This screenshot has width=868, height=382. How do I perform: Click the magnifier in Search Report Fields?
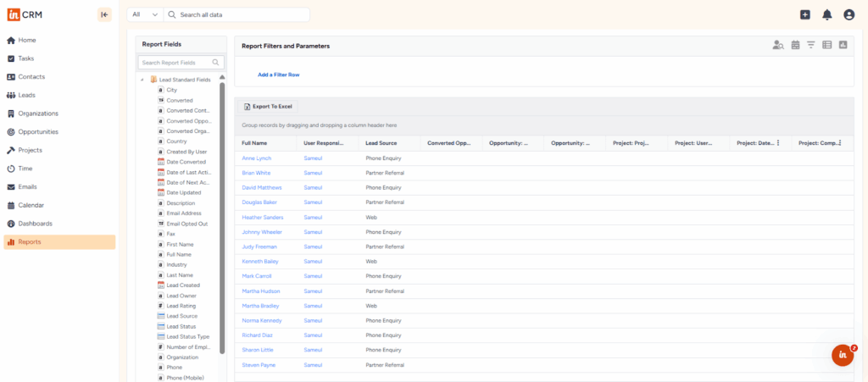point(216,63)
